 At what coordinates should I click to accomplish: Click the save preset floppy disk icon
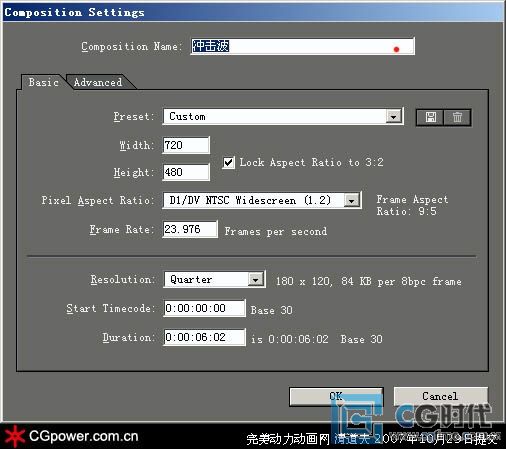tap(430, 117)
